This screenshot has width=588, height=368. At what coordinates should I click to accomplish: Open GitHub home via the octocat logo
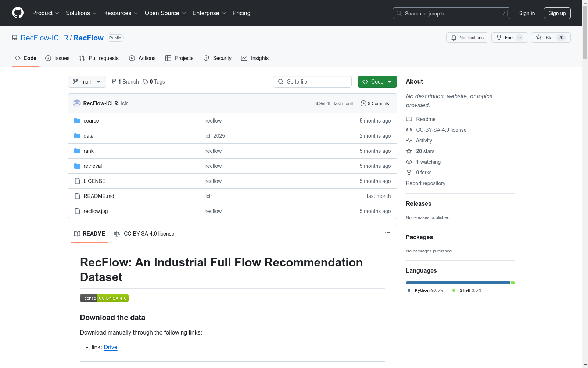[18, 13]
